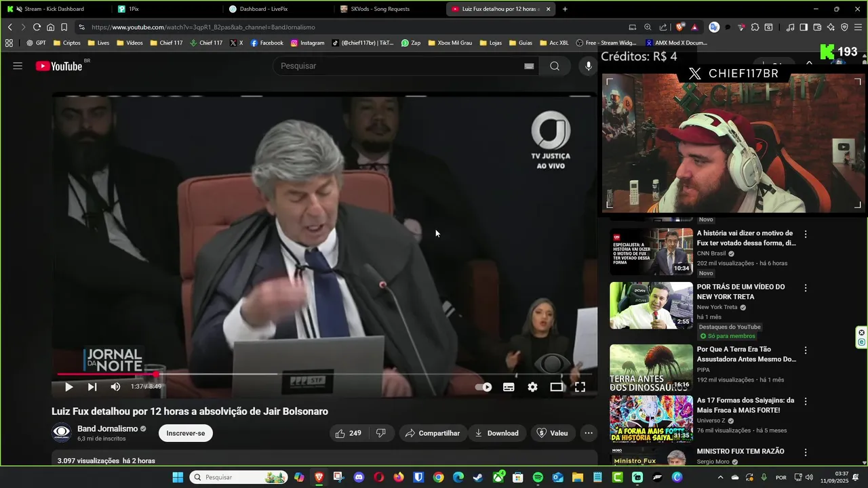Switch to the 1Pix browser tab
The width and height of the screenshot is (868, 488).
click(x=165, y=9)
